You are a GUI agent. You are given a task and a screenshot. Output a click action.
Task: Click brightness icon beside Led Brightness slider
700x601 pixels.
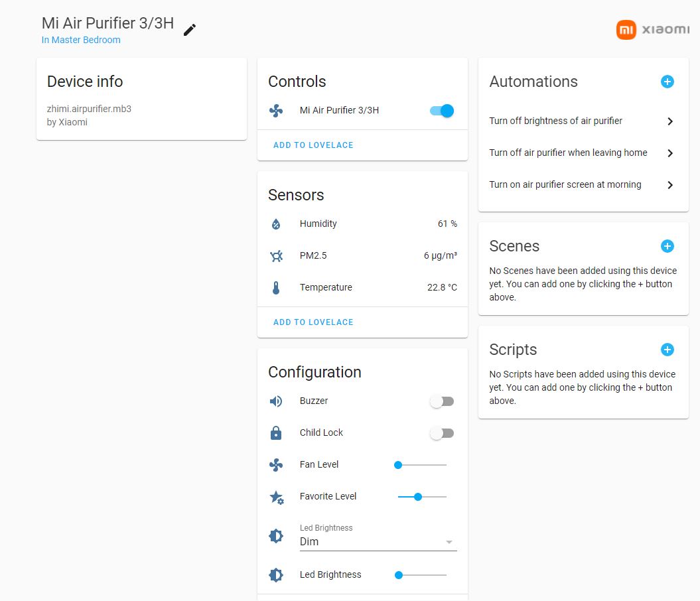[276, 574]
